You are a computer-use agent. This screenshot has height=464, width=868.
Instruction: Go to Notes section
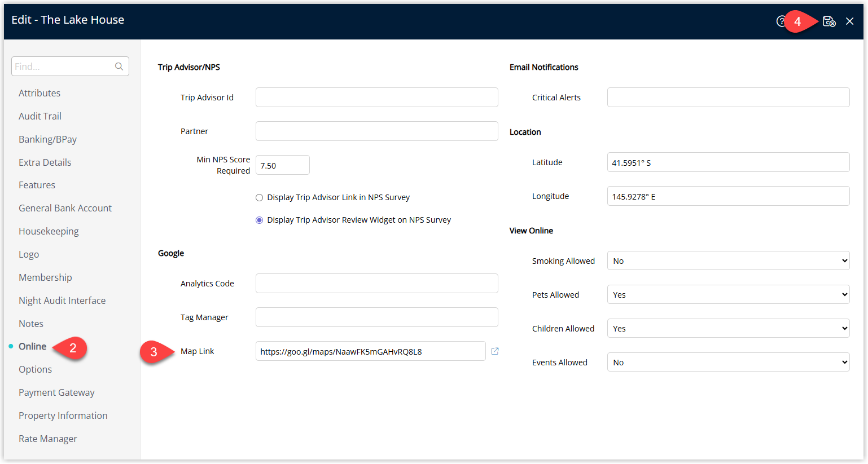pos(31,324)
